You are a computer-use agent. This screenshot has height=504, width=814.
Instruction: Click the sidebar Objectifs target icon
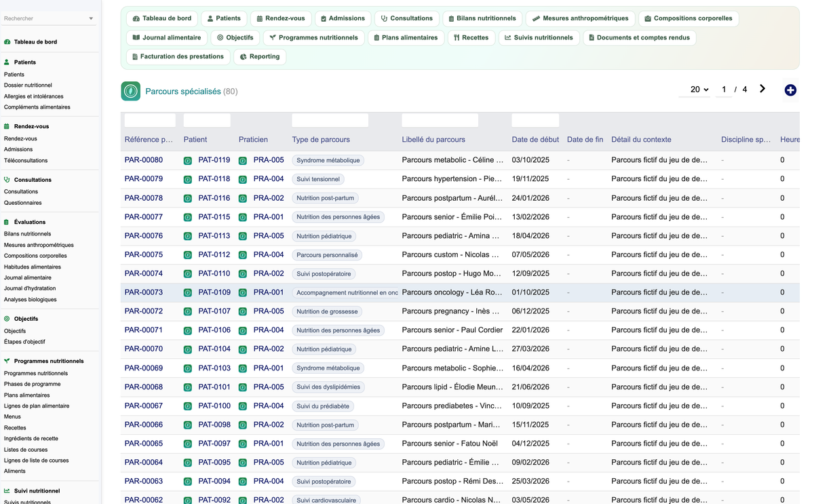coord(7,319)
